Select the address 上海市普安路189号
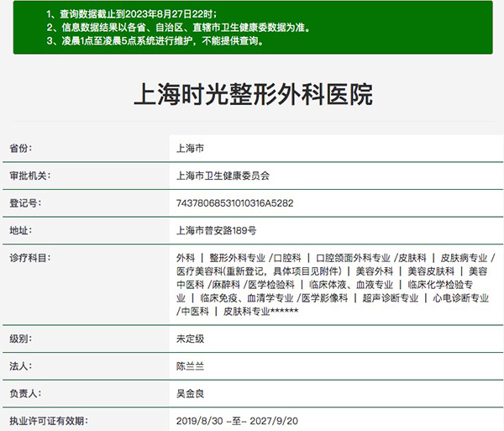This screenshot has width=504, height=431. pyautogui.click(x=217, y=230)
